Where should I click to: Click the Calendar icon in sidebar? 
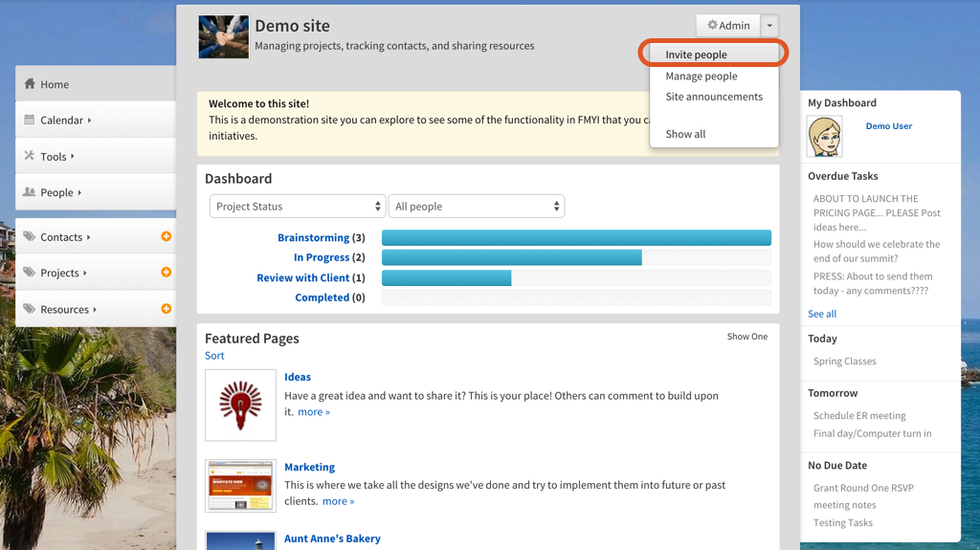point(30,121)
